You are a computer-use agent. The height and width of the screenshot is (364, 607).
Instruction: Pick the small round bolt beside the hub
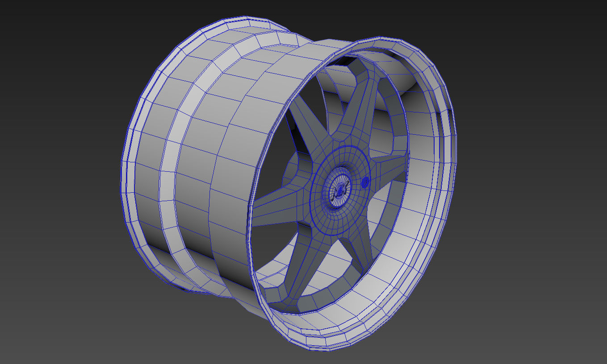[x=365, y=182]
